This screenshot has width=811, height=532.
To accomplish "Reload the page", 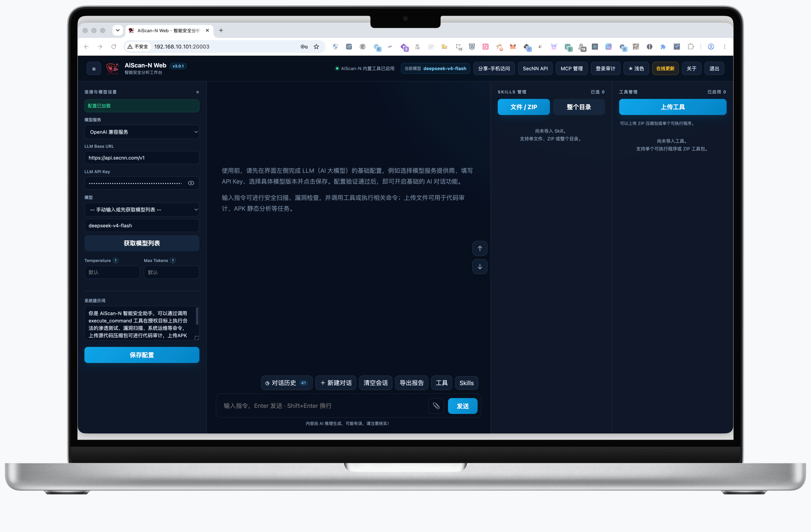I will pyautogui.click(x=113, y=47).
